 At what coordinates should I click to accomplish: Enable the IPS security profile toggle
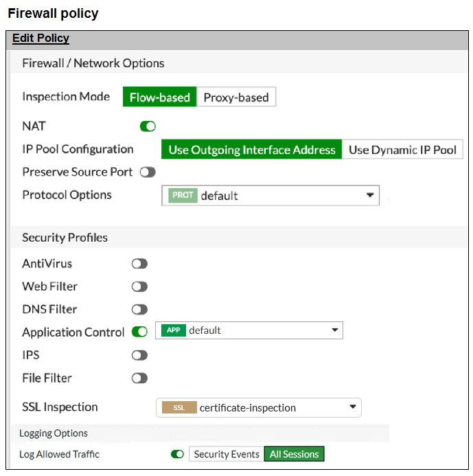pos(140,355)
